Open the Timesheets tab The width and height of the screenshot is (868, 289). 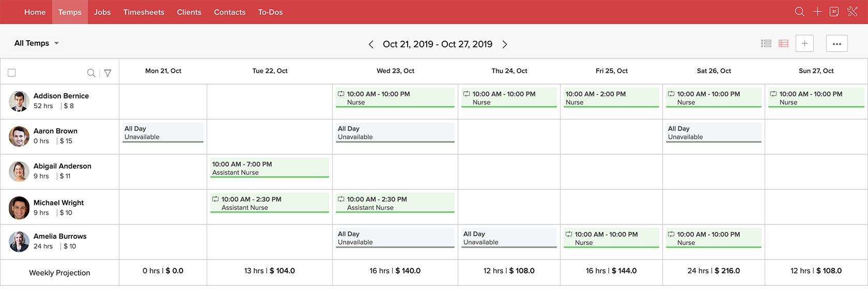(x=144, y=12)
